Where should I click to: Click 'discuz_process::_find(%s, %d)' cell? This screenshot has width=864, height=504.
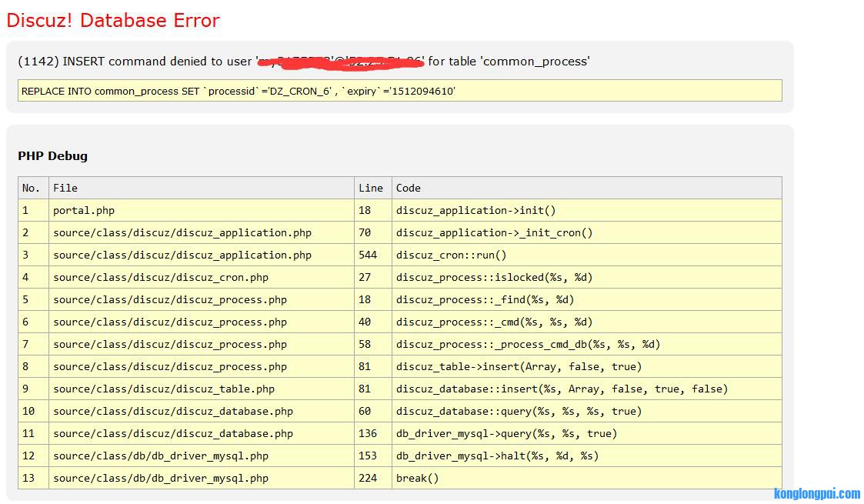(587, 299)
